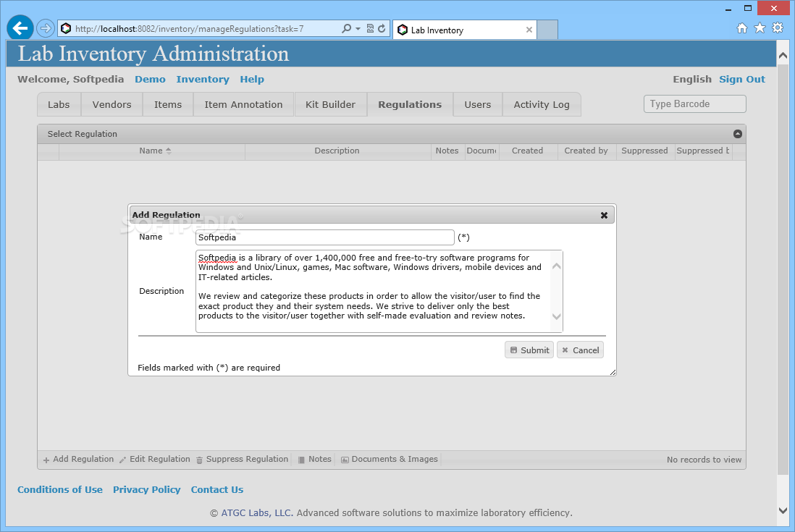Refresh the page with reload icon

click(x=382, y=28)
